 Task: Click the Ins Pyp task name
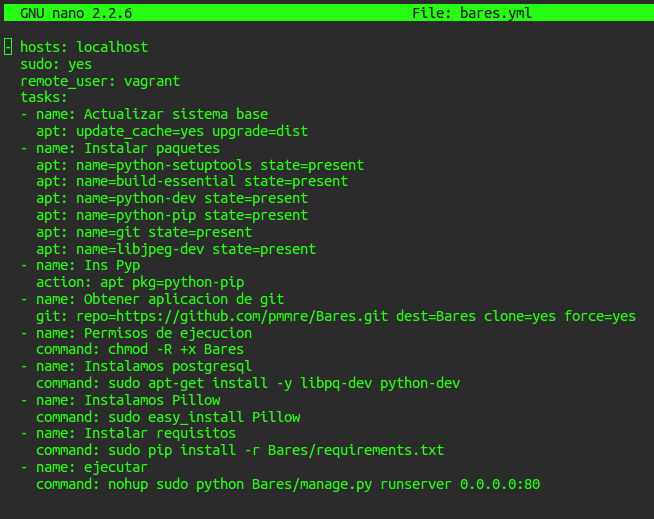pos(112,266)
